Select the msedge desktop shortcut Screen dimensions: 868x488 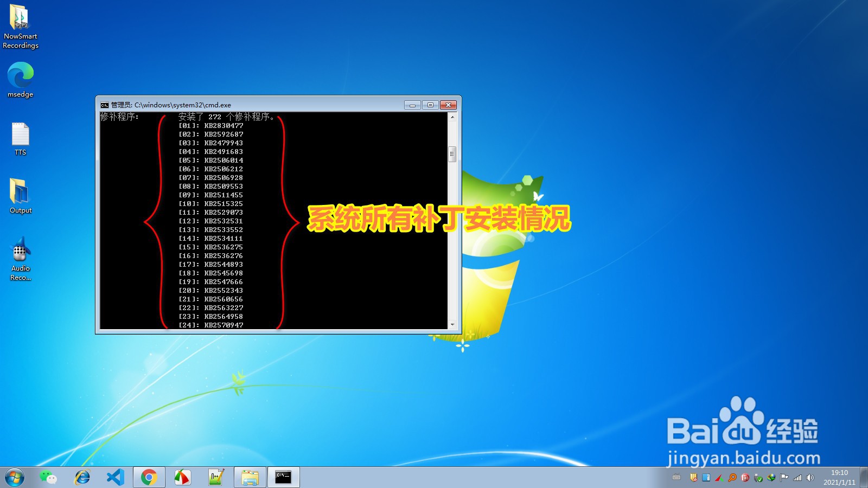pos(21,80)
